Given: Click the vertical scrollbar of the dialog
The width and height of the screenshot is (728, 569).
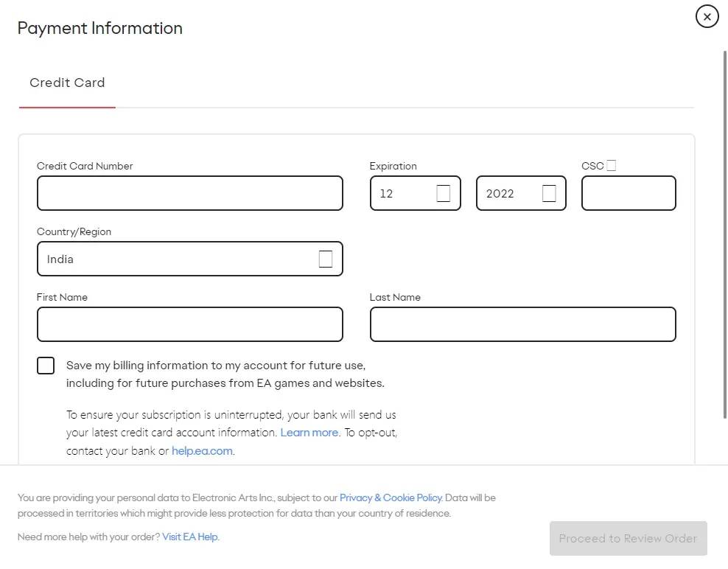Looking at the screenshot, I should 725,234.
